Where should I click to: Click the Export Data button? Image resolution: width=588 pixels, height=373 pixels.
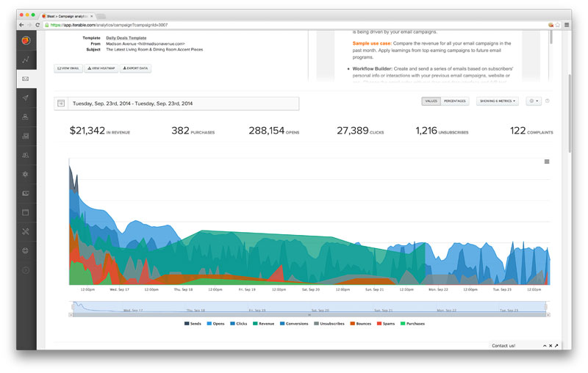click(136, 68)
